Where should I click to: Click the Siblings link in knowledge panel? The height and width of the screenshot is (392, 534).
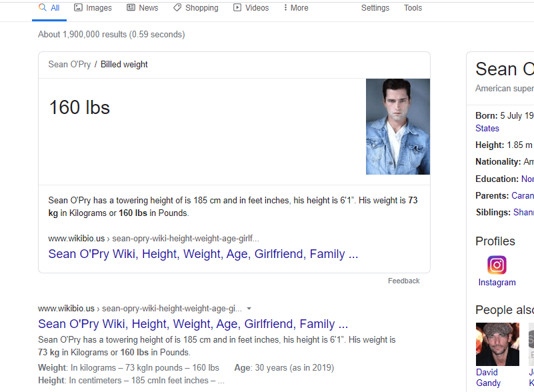(x=523, y=212)
